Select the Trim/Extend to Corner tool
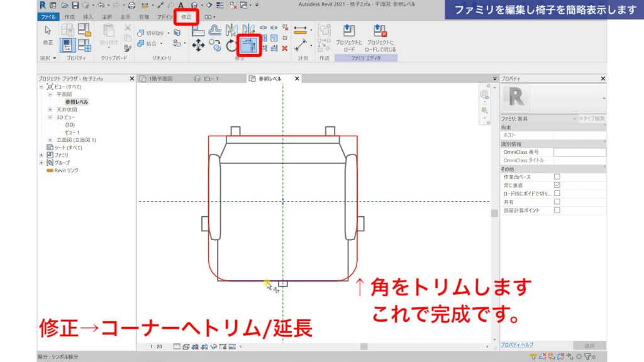644x362 pixels. [250, 45]
